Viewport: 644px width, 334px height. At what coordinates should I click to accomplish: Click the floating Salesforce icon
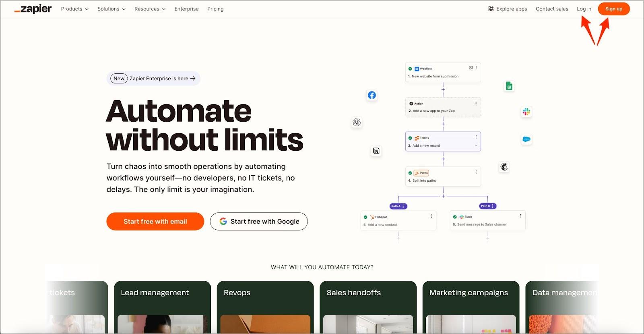click(526, 139)
